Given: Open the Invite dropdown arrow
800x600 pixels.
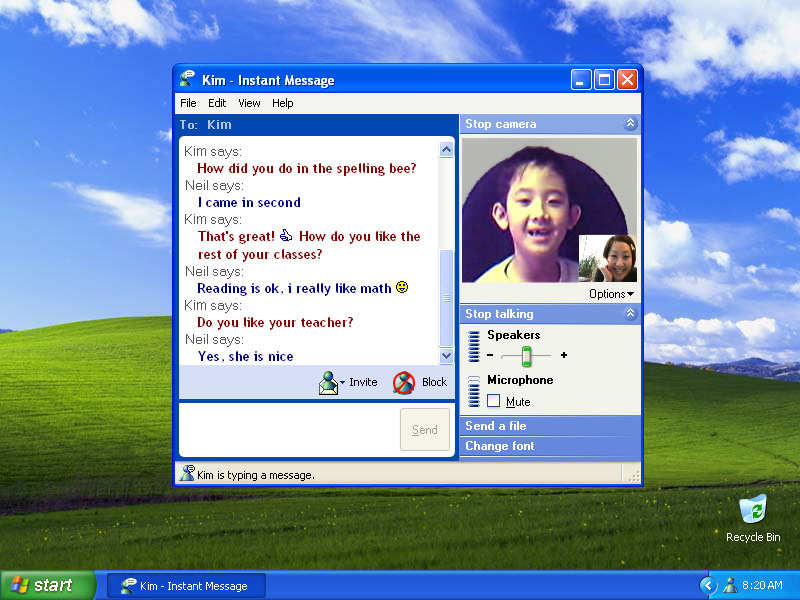Looking at the screenshot, I should tap(342, 382).
